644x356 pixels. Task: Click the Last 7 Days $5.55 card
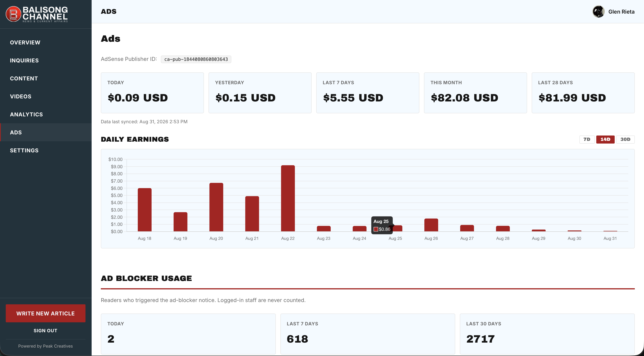click(368, 93)
